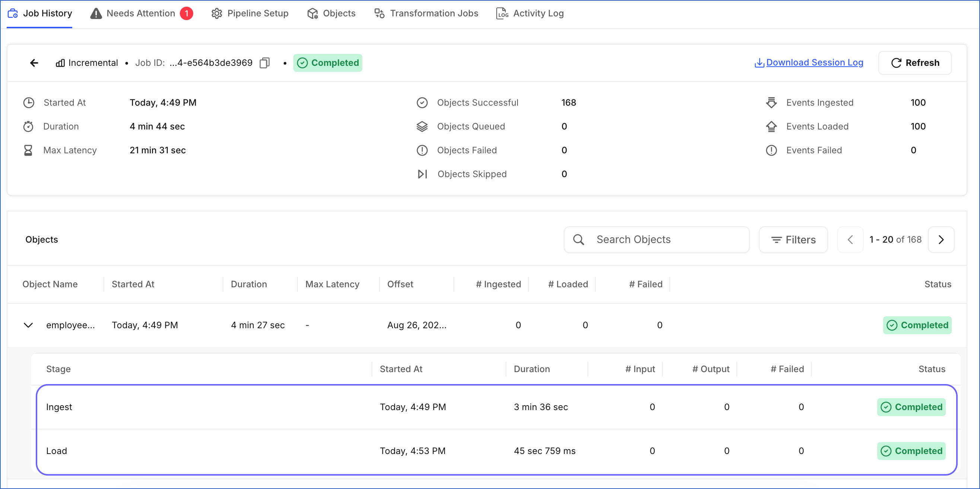This screenshot has width=980, height=489.
Task: Switch to the Needs Attention tab
Action: click(141, 13)
